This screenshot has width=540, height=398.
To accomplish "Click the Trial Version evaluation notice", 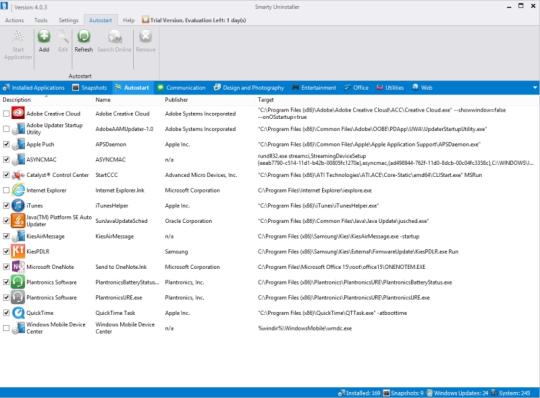I will click(x=194, y=20).
